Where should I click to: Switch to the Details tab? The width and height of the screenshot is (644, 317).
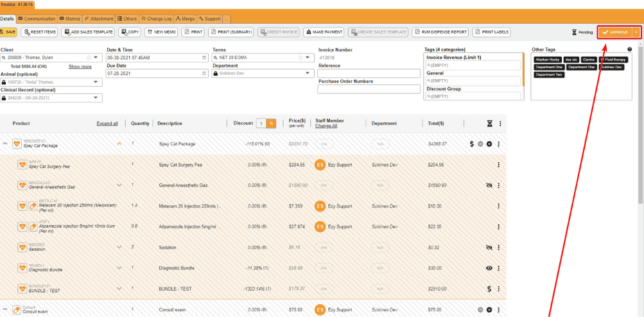(x=8, y=19)
